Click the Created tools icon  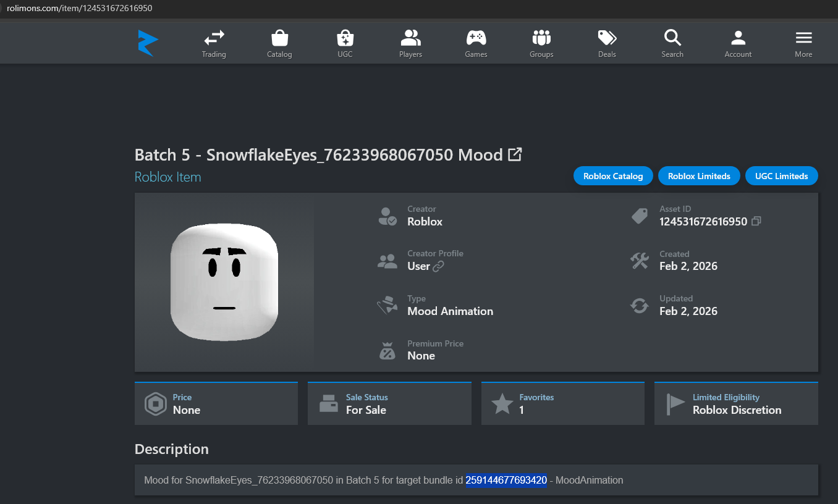(x=639, y=261)
